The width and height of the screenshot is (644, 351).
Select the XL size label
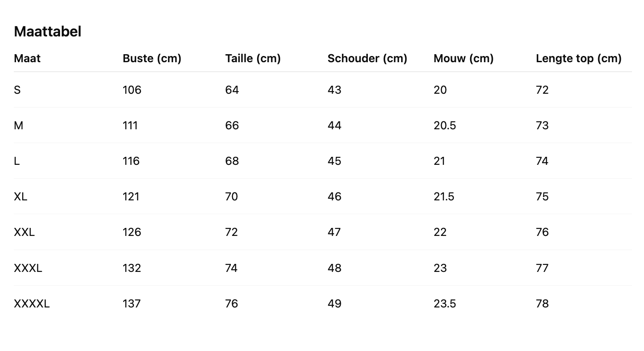[x=20, y=197]
